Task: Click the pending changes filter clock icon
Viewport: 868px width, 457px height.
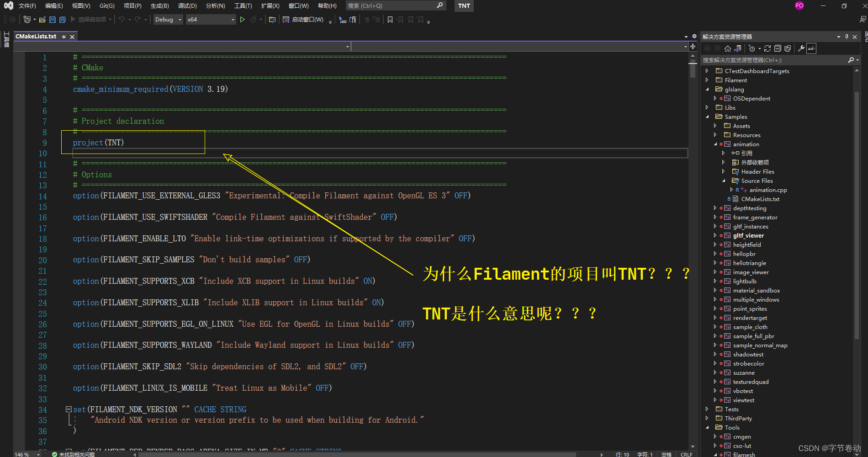Action: pos(752,48)
